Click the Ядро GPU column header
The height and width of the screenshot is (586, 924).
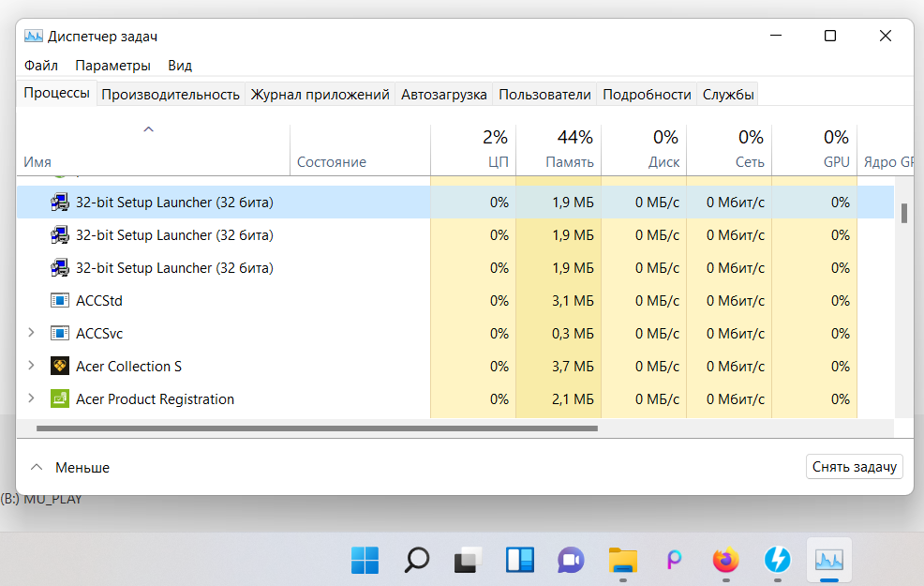click(886, 150)
